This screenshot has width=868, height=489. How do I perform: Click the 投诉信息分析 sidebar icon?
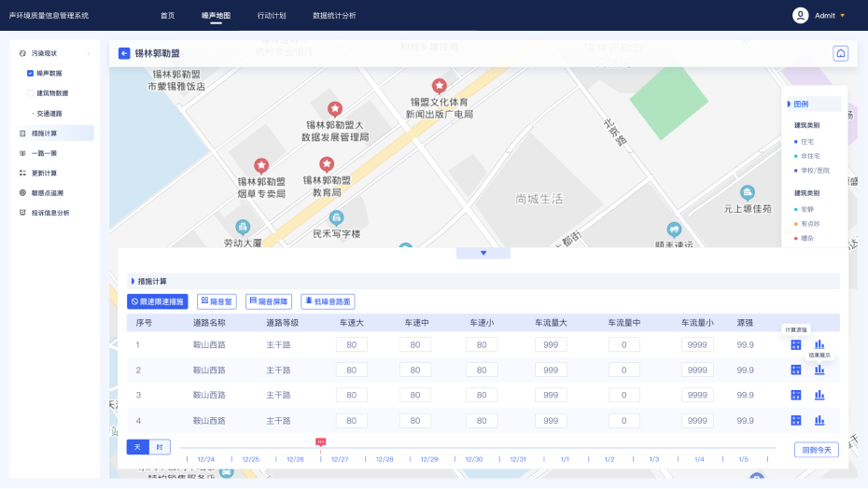point(22,213)
